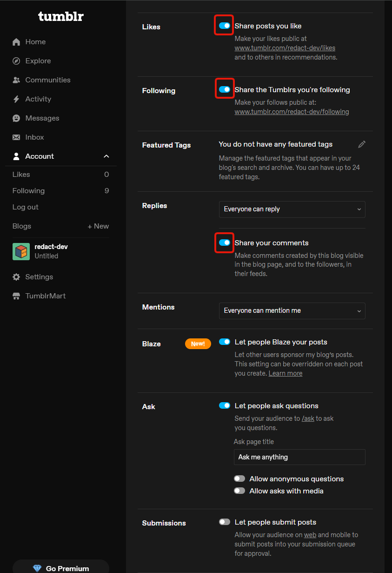The width and height of the screenshot is (392, 573).
Task: Click the Ask page title input field
Action: (x=299, y=457)
